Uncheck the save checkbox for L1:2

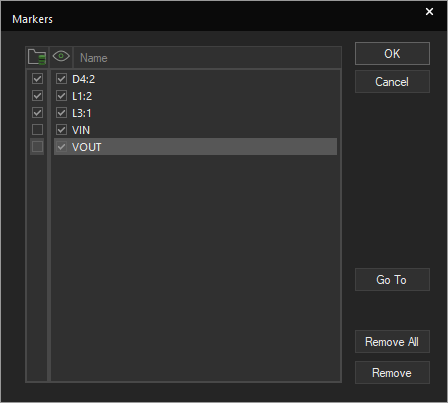click(37, 96)
